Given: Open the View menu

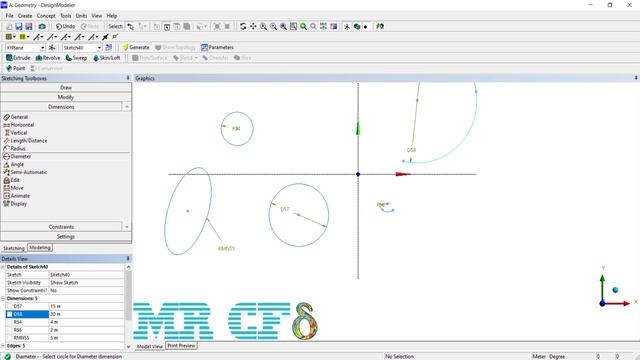Looking at the screenshot, I should click(97, 16).
